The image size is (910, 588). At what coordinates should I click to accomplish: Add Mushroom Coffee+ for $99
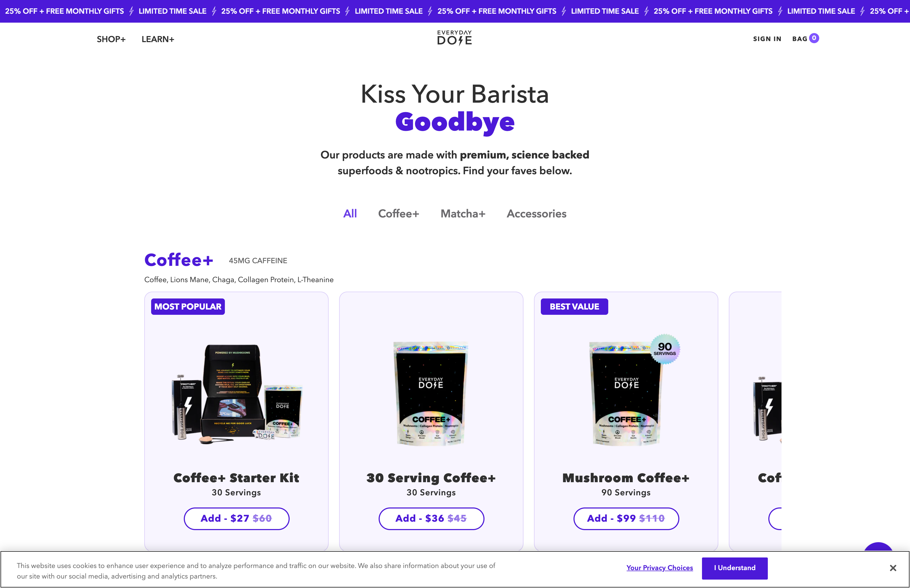click(x=626, y=518)
